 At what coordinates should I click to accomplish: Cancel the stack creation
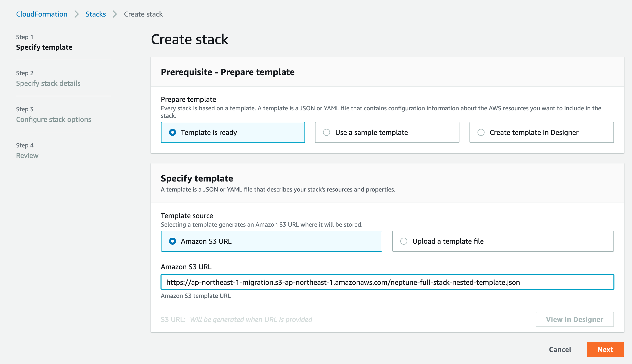[x=560, y=349]
